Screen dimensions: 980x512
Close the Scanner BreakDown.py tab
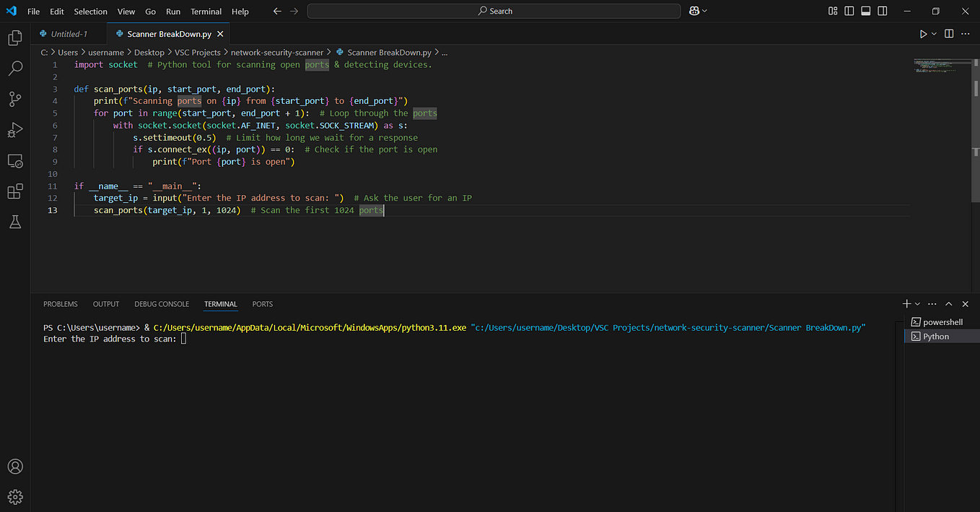tap(220, 34)
